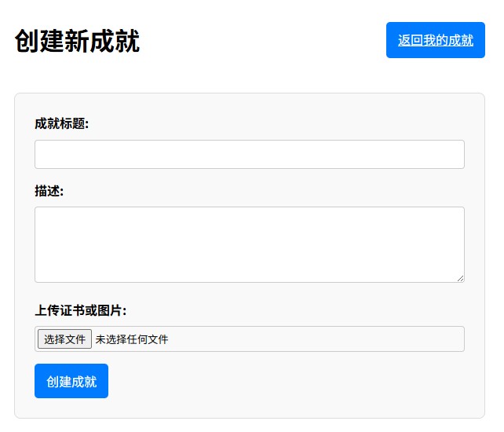Click the 成就标题 field label

click(62, 123)
